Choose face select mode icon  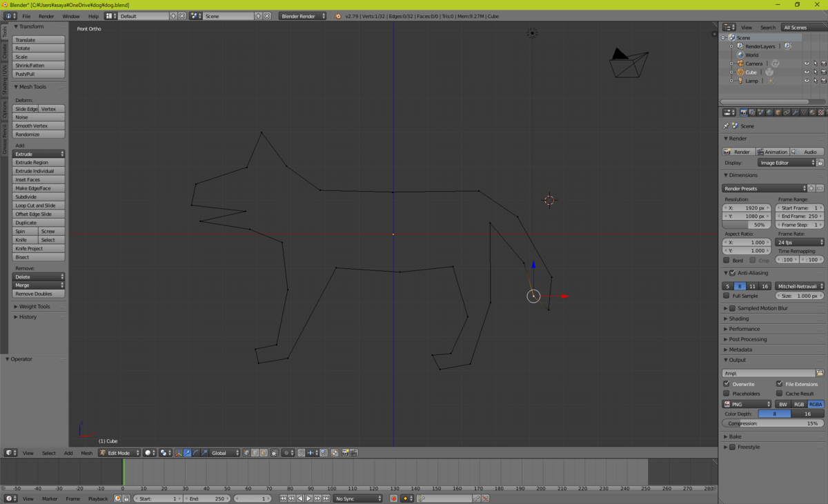[263, 453]
